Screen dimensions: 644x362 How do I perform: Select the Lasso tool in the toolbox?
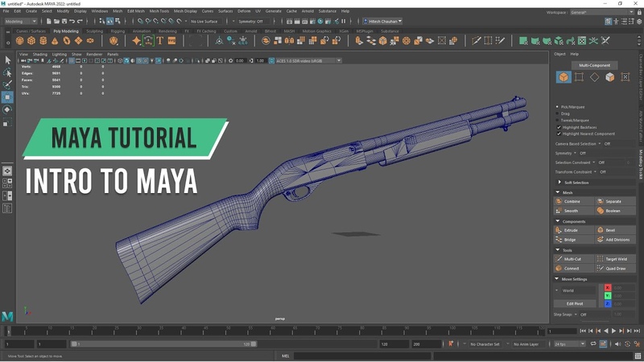(7, 72)
